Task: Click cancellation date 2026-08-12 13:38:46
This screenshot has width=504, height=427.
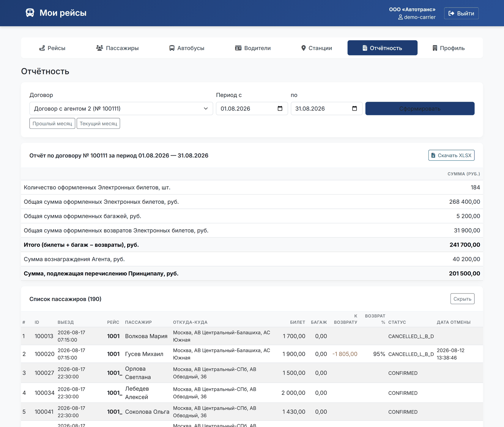Action: coord(450,354)
